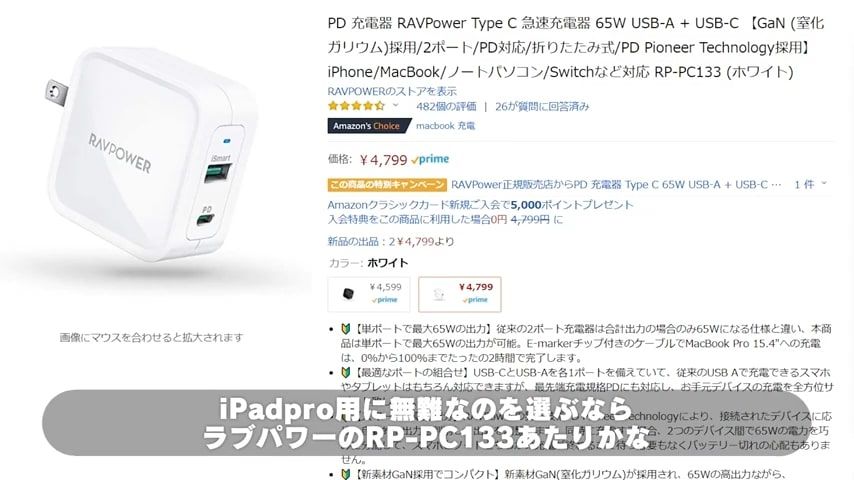854x480 pixels.
Task: Click the white charger thumbnail icon
Action: pyautogui.click(x=439, y=295)
